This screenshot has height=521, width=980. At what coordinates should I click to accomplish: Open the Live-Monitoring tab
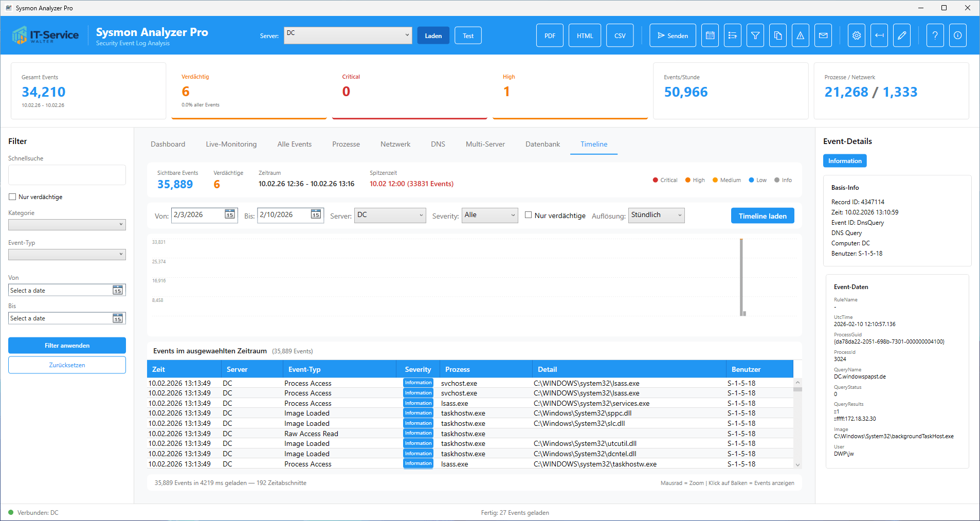coord(231,144)
